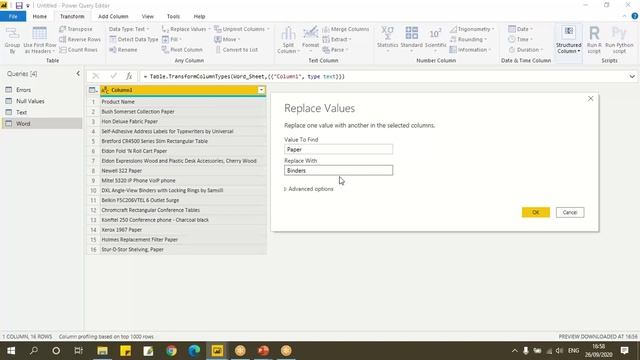Click the 'Newell 322 Paper' cell
The height and width of the screenshot is (360, 640).
[x=183, y=171]
